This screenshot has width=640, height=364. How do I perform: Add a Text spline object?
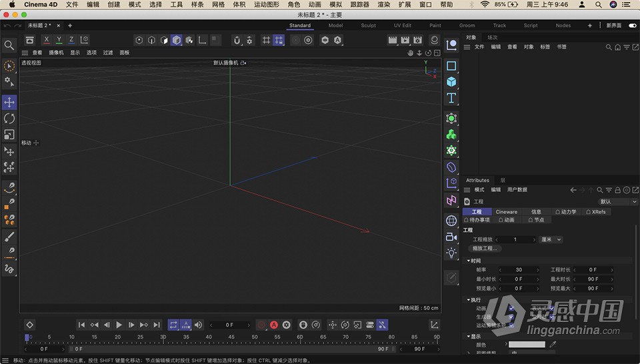point(451,98)
